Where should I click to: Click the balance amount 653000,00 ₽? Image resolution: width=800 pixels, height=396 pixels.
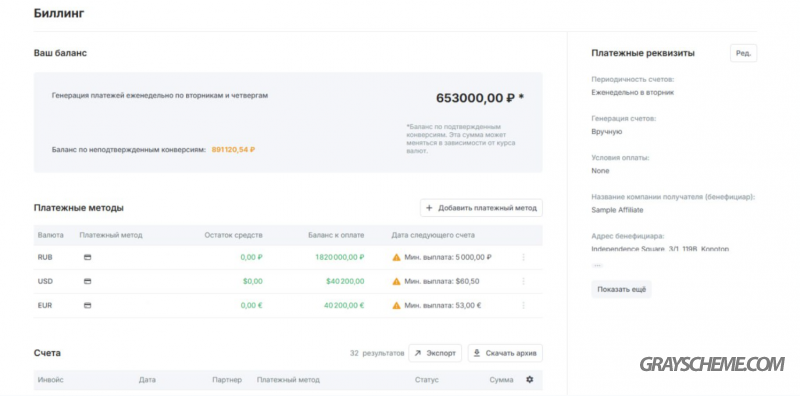[480, 98]
